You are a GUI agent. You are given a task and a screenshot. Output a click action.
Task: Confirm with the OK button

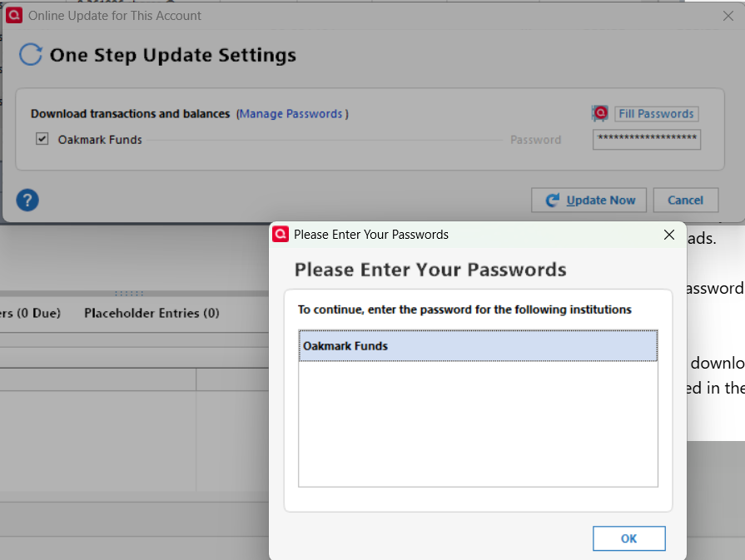tap(628, 538)
